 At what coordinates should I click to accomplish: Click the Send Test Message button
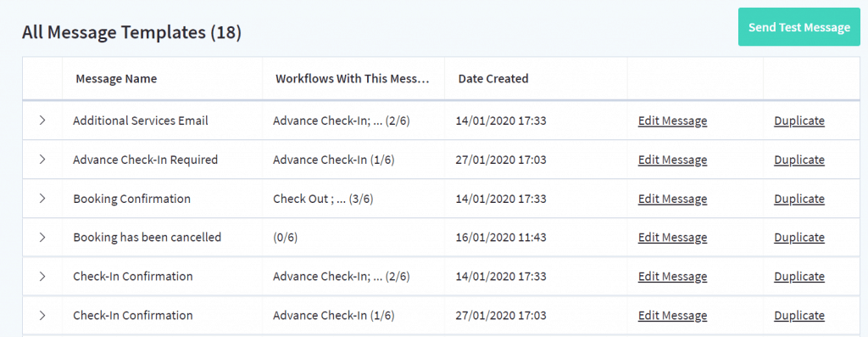click(x=798, y=27)
